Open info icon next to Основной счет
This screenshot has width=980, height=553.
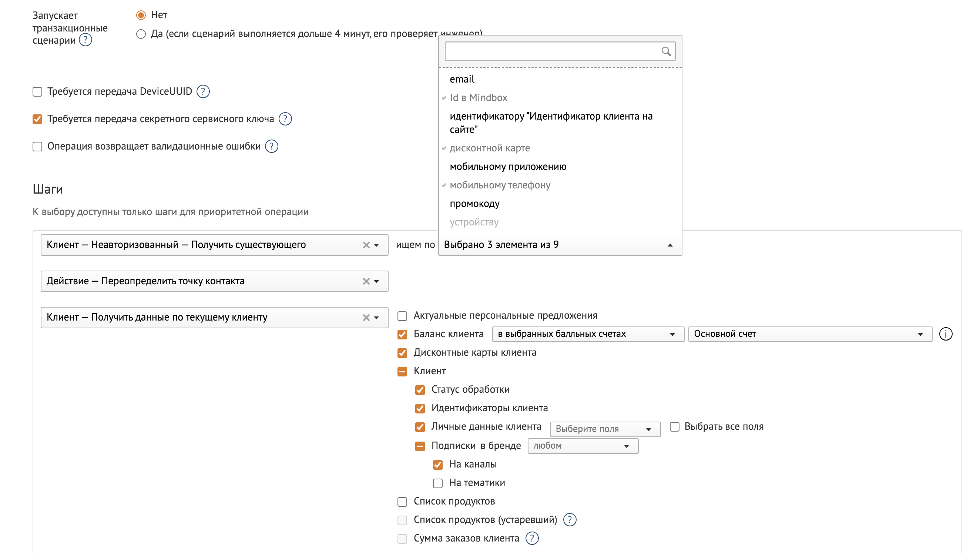click(945, 334)
